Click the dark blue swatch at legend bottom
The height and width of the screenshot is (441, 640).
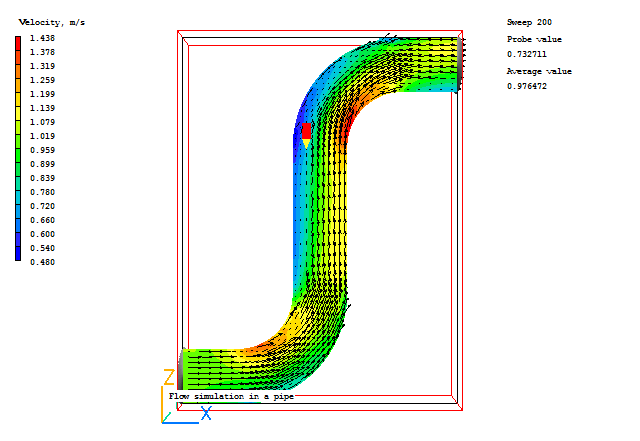[x=18, y=254]
